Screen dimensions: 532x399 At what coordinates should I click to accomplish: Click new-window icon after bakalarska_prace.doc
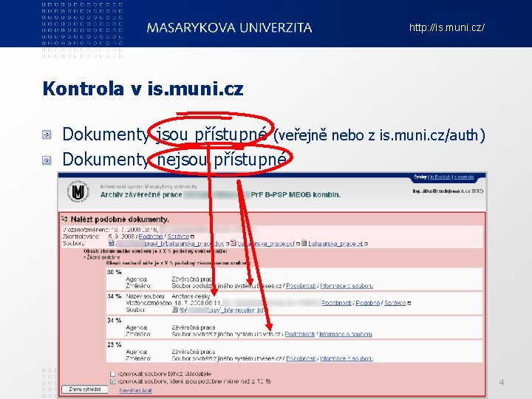[228, 244]
